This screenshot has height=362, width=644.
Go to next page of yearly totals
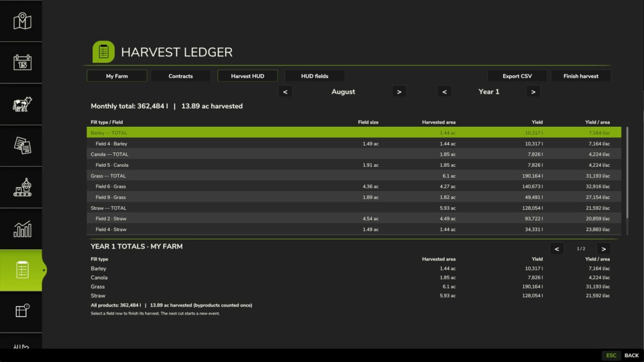pos(604,248)
